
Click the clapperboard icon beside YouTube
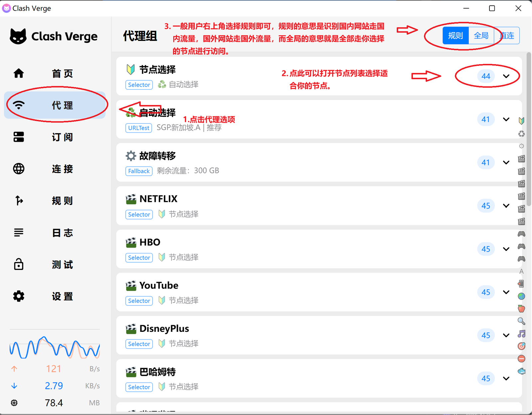tap(131, 286)
